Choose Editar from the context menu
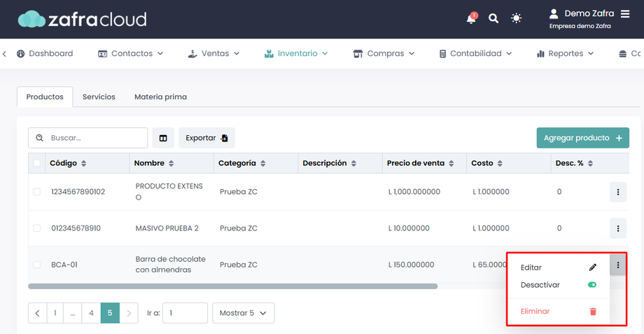The width and height of the screenshot is (644, 334). (x=558, y=267)
